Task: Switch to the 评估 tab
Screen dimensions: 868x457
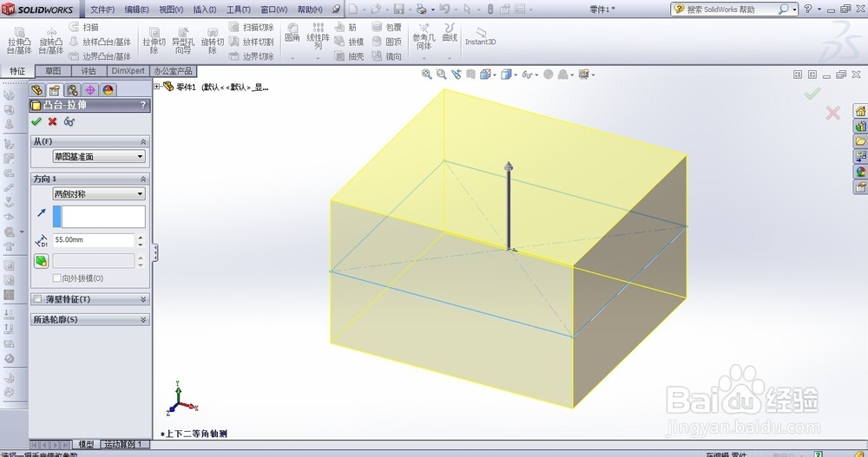Action: click(89, 71)
